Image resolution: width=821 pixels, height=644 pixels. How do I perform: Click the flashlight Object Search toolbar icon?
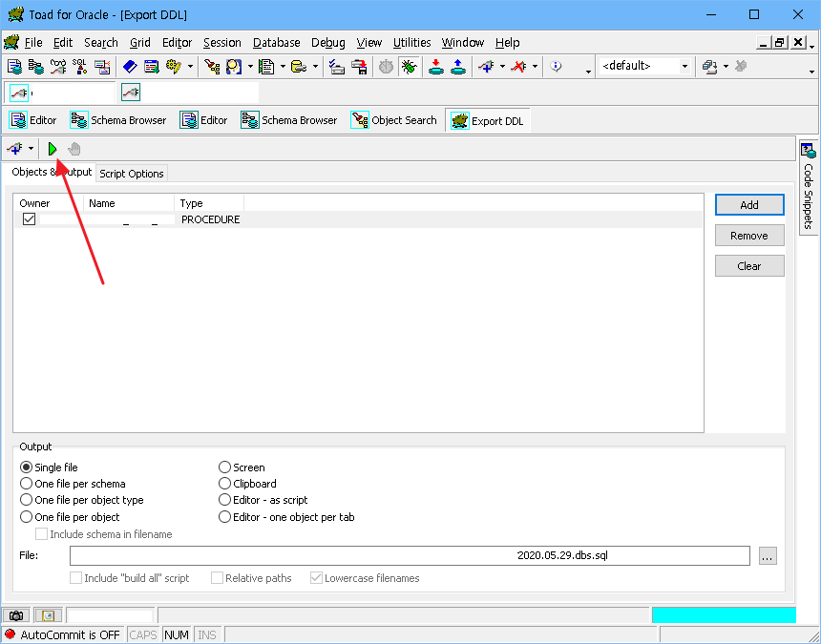[x=212, y=67]
